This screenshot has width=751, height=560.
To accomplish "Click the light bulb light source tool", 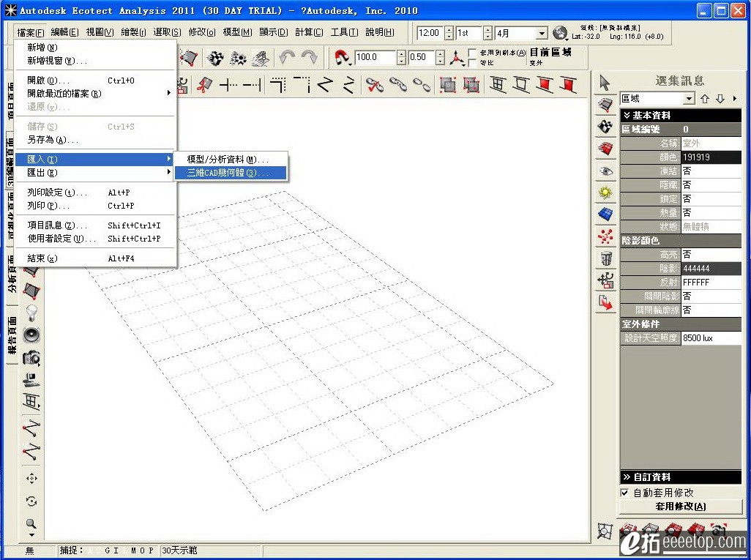I will (x=31, y=313).
